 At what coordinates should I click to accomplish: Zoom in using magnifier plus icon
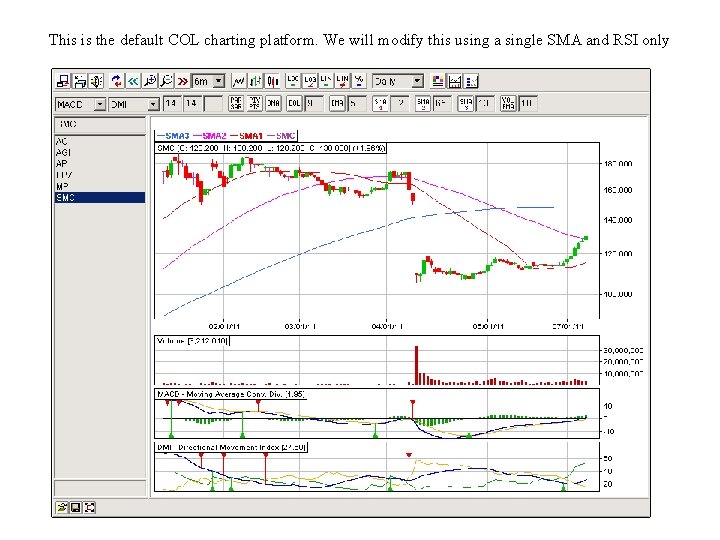pos(150,81)
